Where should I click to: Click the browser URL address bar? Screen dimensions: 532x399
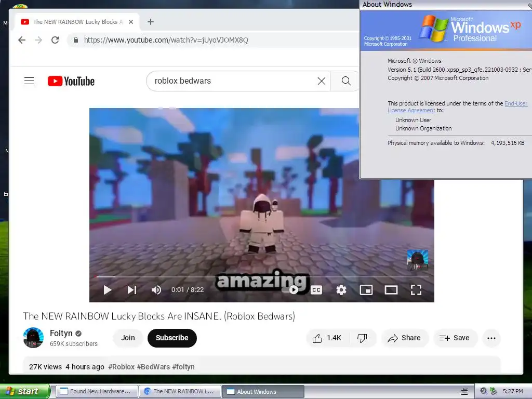coord(212,40)
